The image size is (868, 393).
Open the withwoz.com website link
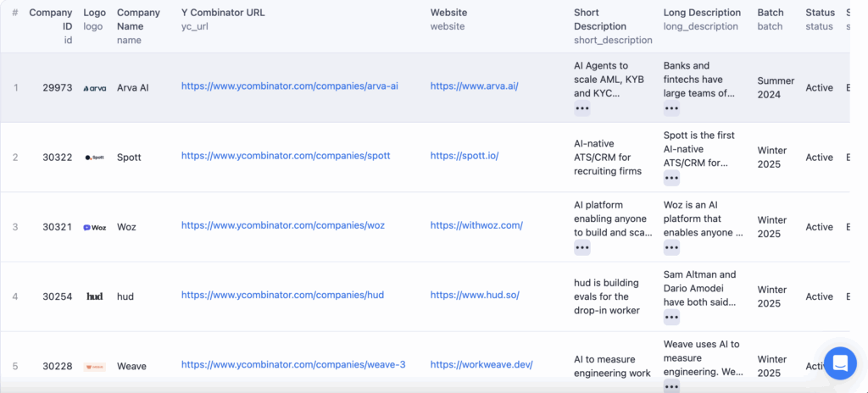click(476, 226)
